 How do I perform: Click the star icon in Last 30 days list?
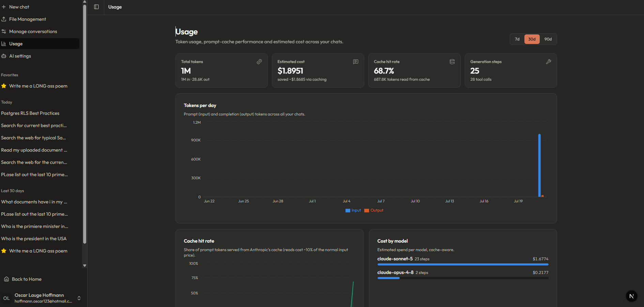tap(4, 251)
